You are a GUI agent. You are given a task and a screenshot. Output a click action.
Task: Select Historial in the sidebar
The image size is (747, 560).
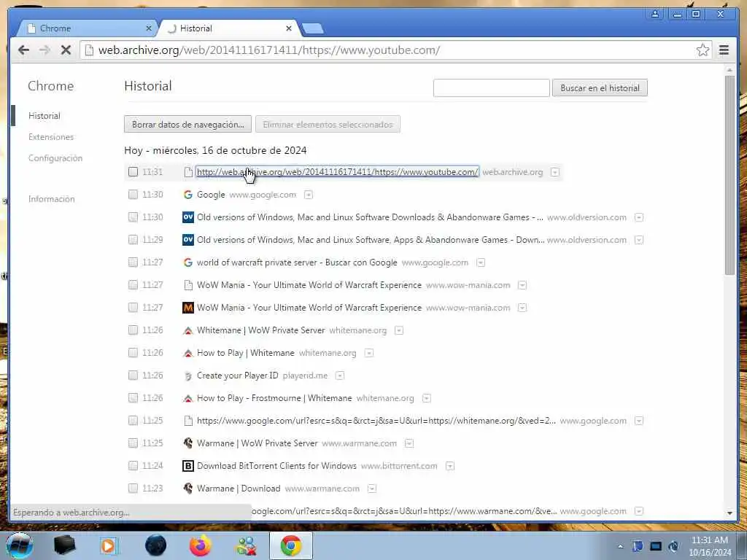pos(44,116)
